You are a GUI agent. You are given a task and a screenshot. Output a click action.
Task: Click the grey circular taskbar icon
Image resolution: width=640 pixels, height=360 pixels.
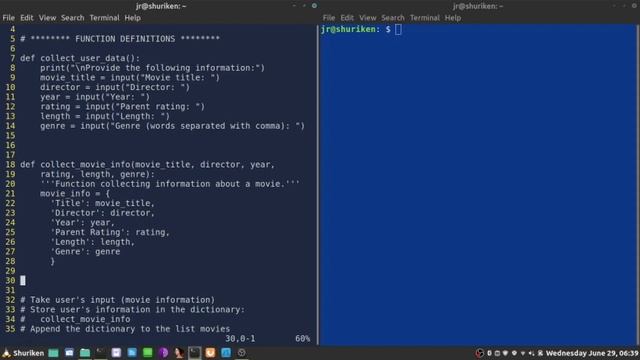tap(242, 353)
